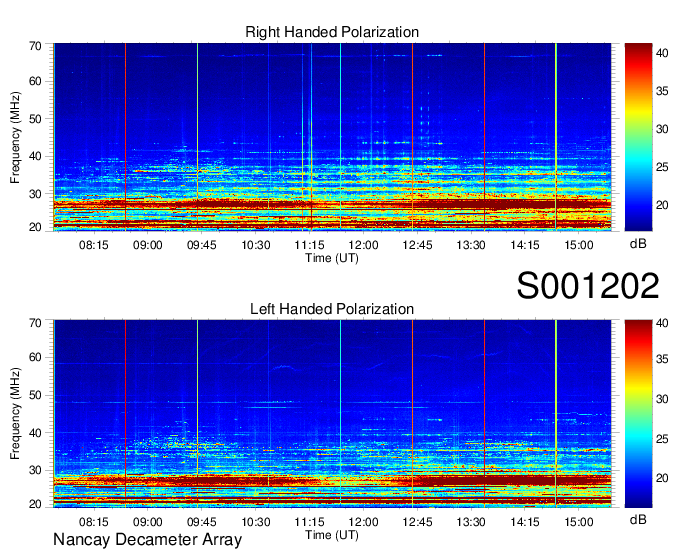Image resolution: width=680 pixels, height=552 pixels.
Task: Click the 20 dB label on the upper color bar
Action: [x=662, y=205]
